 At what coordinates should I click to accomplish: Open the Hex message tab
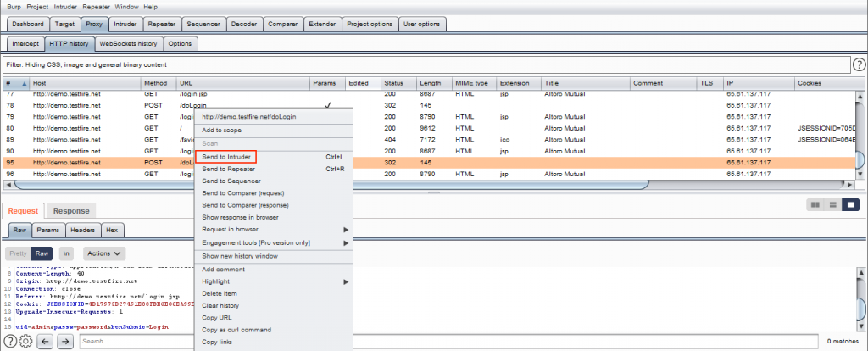coord(113,230)
